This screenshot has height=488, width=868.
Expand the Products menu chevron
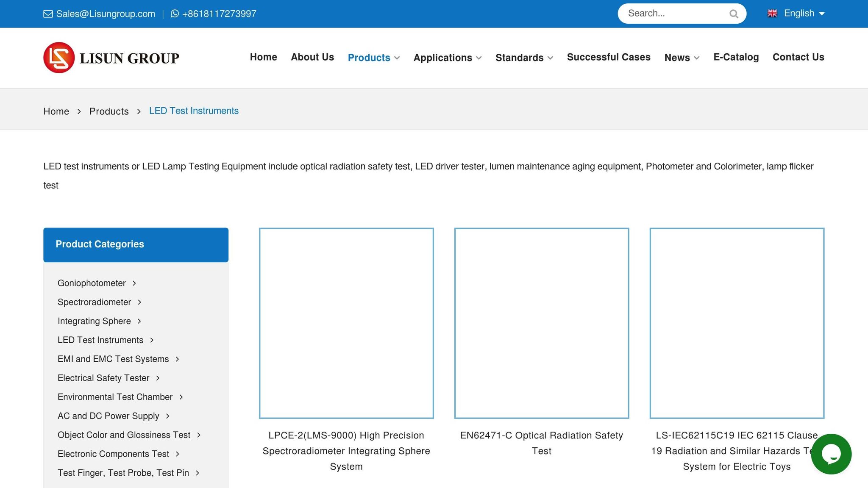[397, 58]
